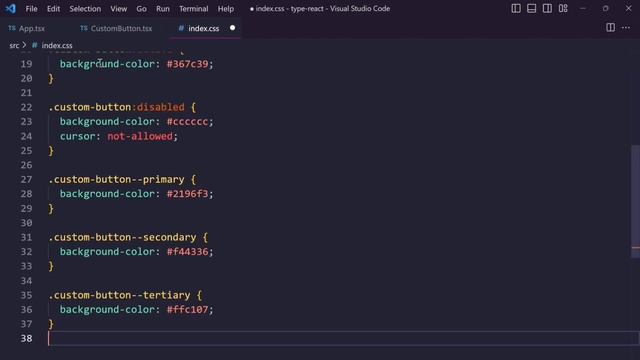Click cursor property on line 24

(x=78, y=136)
